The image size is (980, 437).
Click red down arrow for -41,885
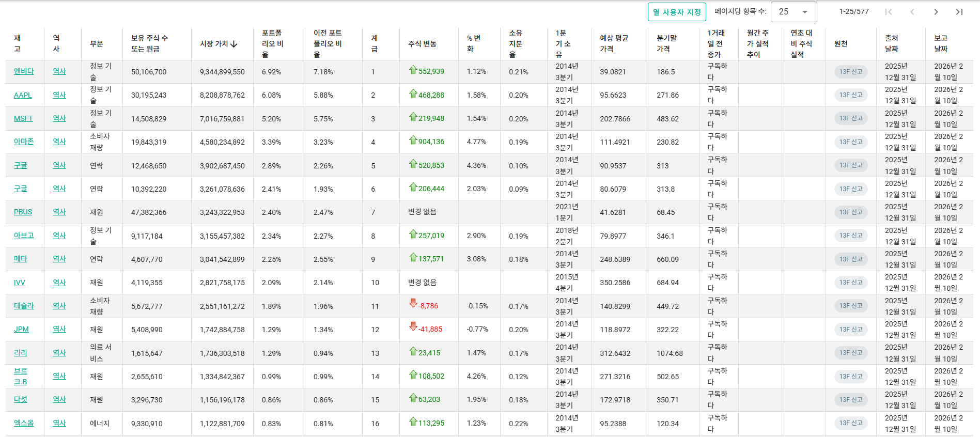coord(413,327)
